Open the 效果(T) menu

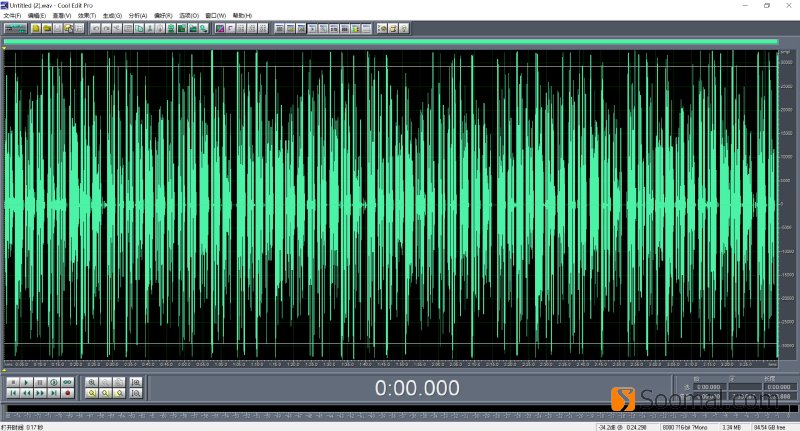pyautogui.click(x=87, y=16)
